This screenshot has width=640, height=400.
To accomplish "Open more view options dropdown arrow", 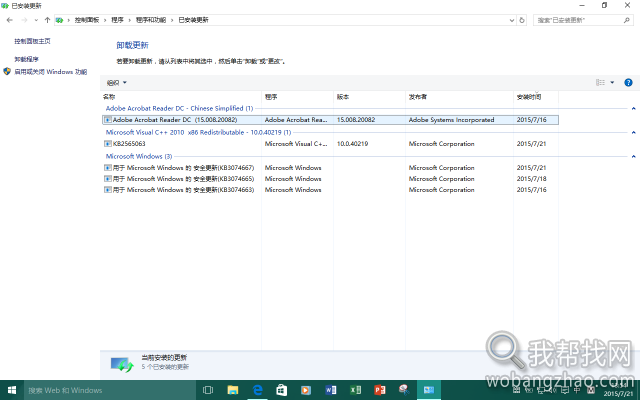I will tap(612, 82).
